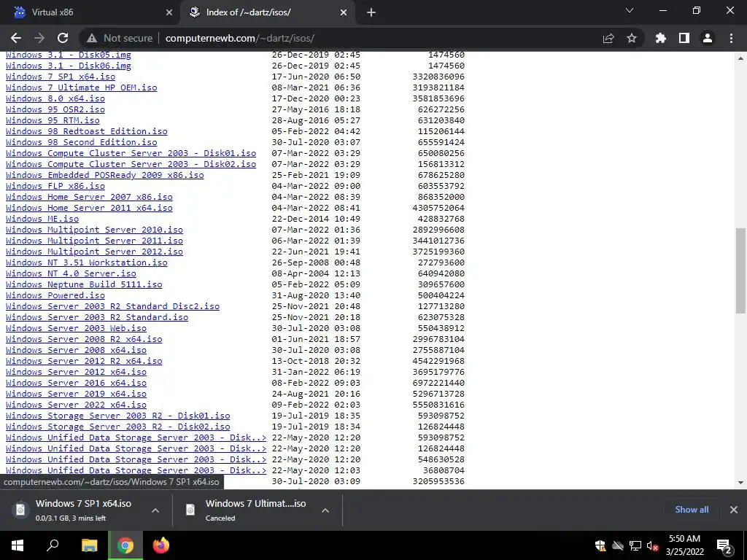
Task: Click the Windows 8.0 x64.iso link
Action: (55, 98)
